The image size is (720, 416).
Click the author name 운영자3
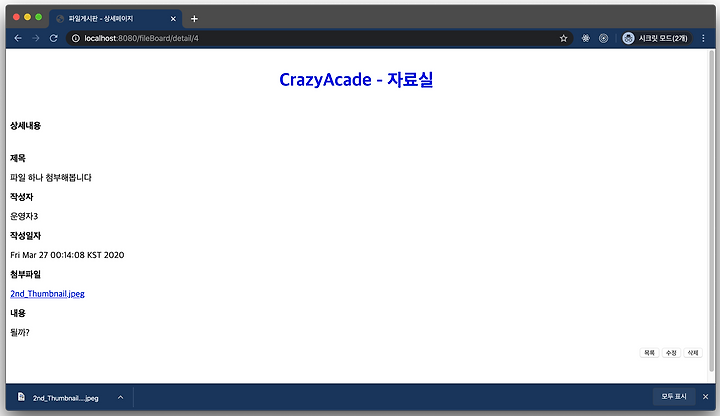(x=24, y=216)
